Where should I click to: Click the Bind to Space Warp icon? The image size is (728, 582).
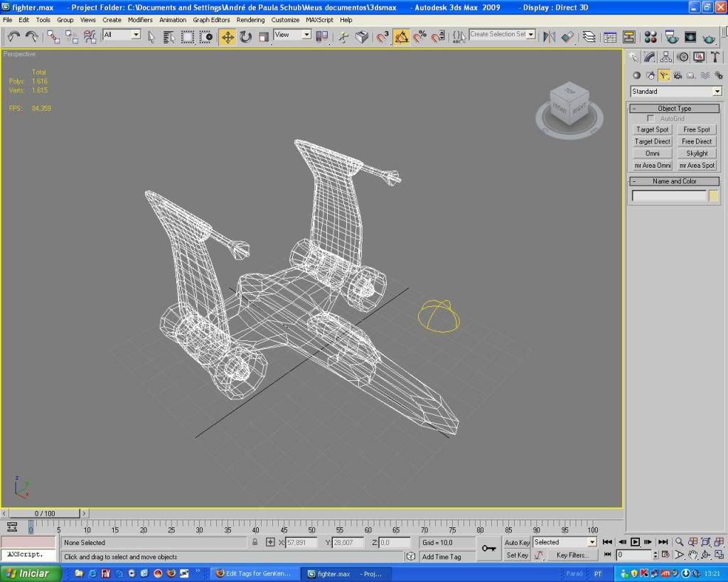click(90, 37)
